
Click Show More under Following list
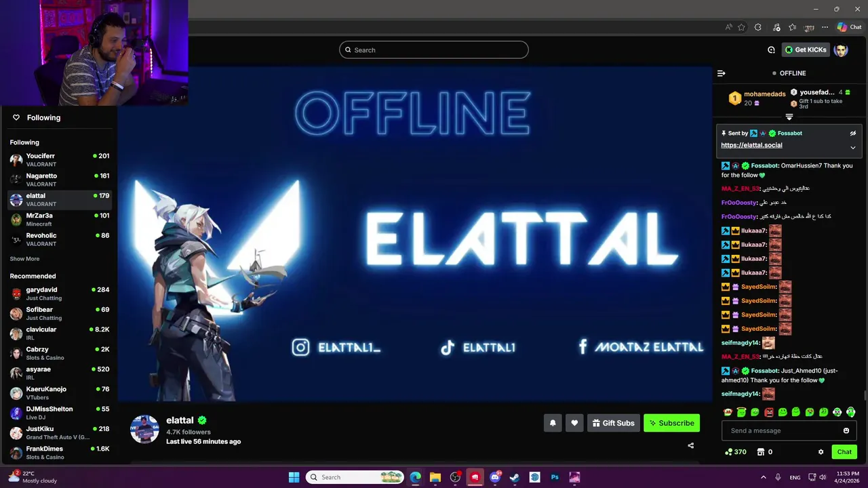[24, 259]
